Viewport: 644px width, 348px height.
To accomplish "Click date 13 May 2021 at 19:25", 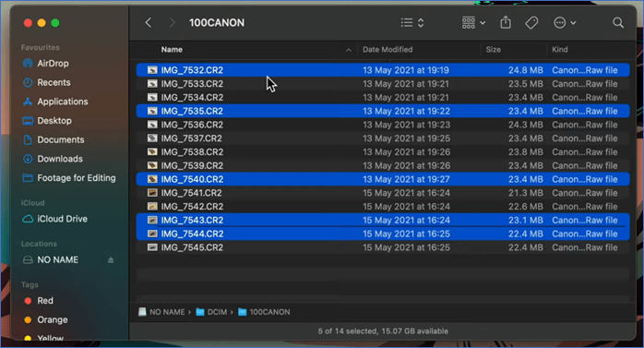I will tap(406, 138).
